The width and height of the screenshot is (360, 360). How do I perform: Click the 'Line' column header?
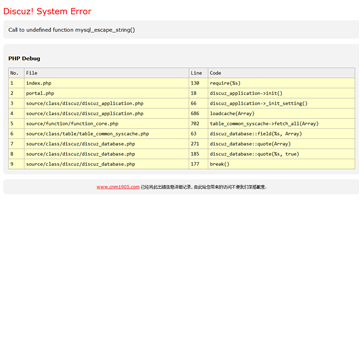(199, 73)
